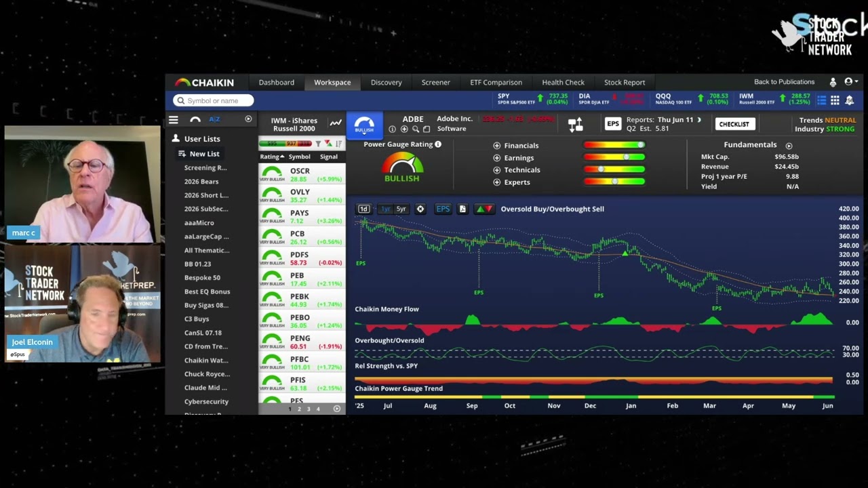This screenshot has height=488, width=868.
Task: Click the white EPS badge icon
Action: click(x=613, y=123)
